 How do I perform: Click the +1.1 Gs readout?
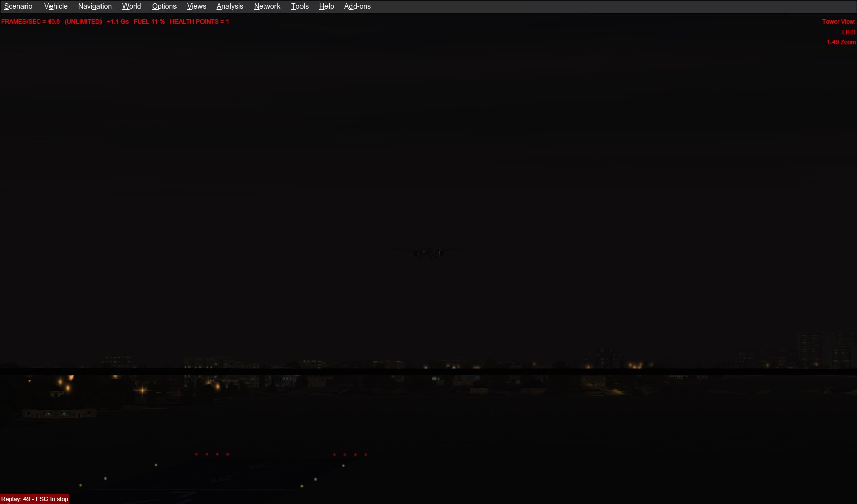pyautogui.click(x=117, y=22)
